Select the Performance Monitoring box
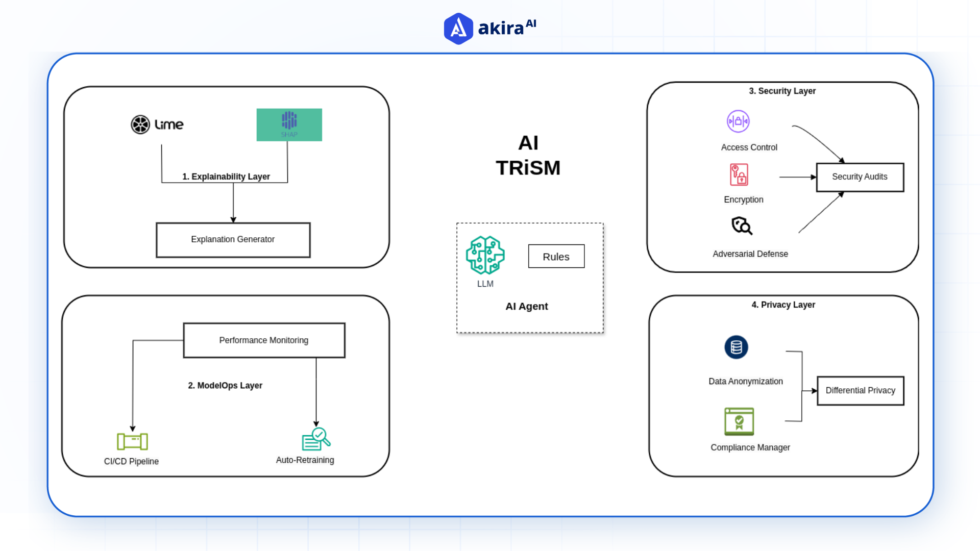This screenshot has height=551, width=980. [263, 340]
